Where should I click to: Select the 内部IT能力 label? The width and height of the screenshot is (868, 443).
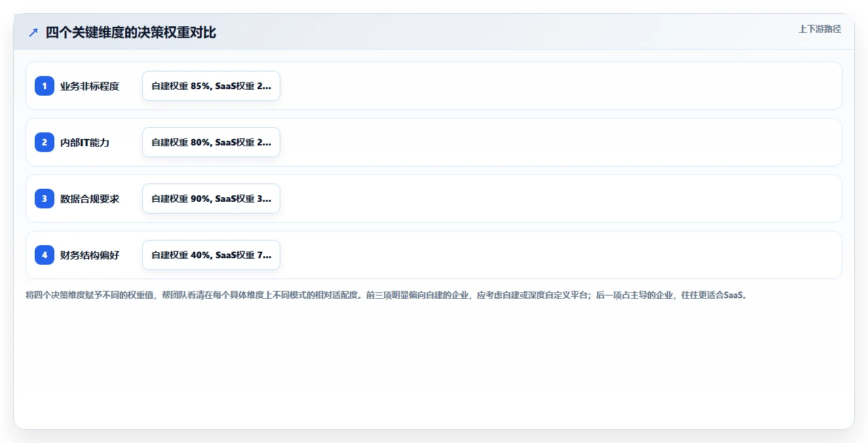pos(85,142)
